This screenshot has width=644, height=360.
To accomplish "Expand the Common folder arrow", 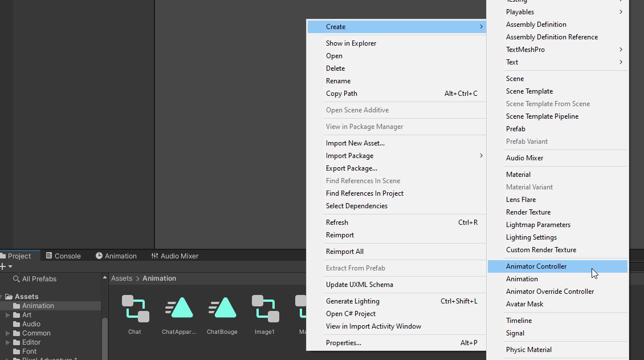I will coord(8,333).
